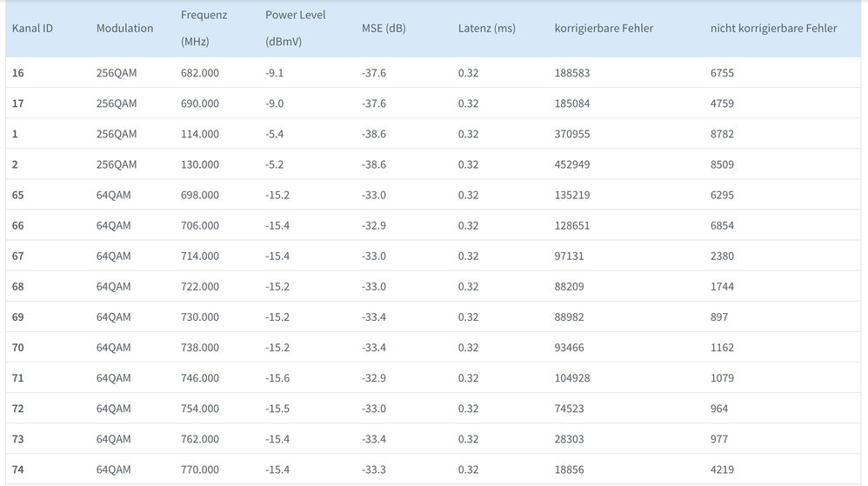Click uncorrectable errors value 4219

723,469
